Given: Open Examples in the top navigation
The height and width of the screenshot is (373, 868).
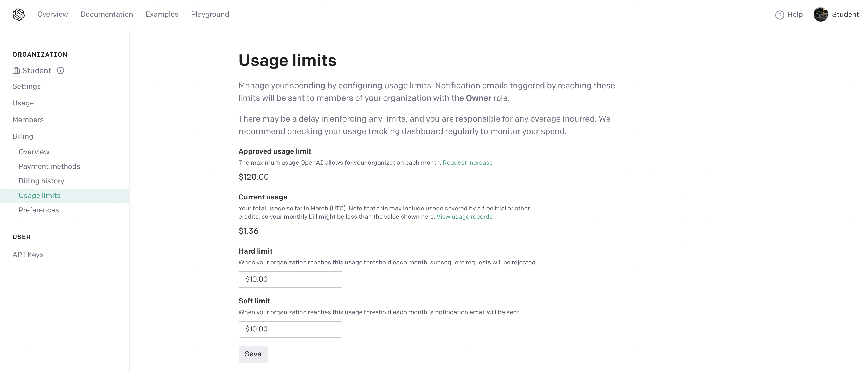Looking at the screenshot, I should [162, 14].
